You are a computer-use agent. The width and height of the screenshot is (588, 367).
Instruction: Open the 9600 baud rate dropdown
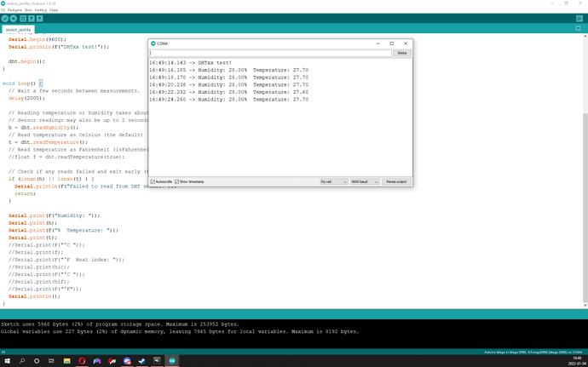(365, 182)
